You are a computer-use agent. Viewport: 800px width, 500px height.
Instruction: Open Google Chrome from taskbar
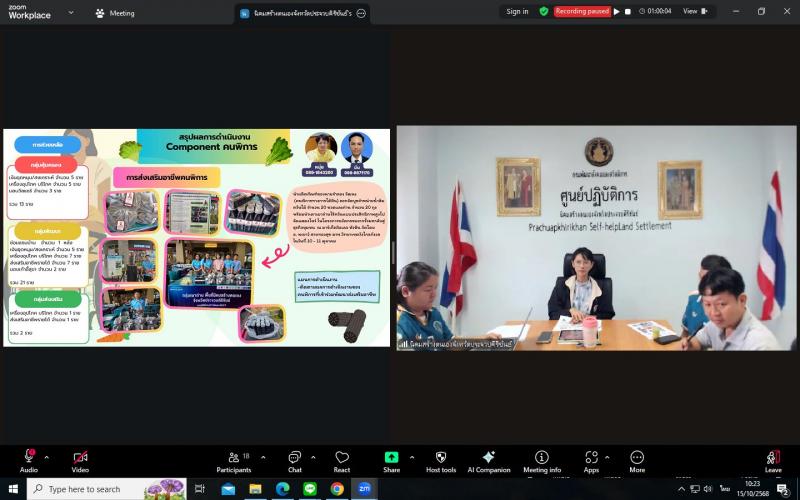pyautogui.click(x=337, y=489)
